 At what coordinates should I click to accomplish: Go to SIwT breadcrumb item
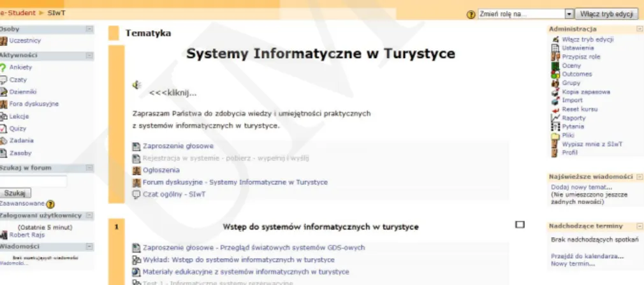pos(56,13)
